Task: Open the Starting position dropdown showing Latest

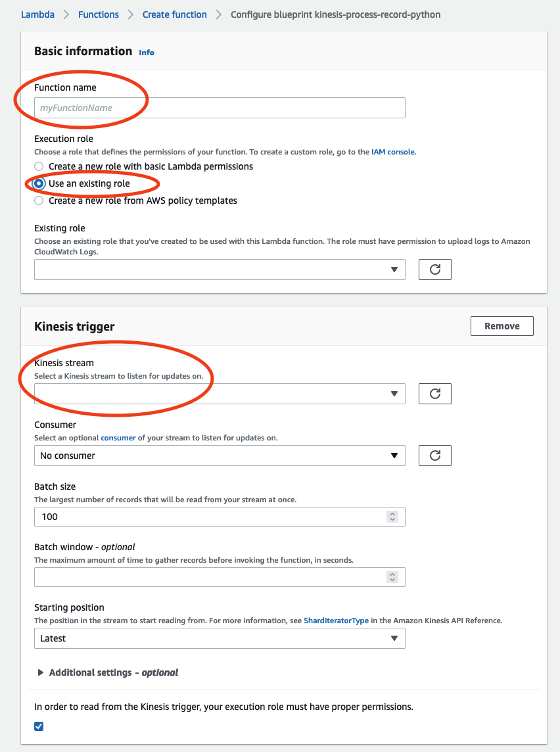Action: tap(220, 638)
